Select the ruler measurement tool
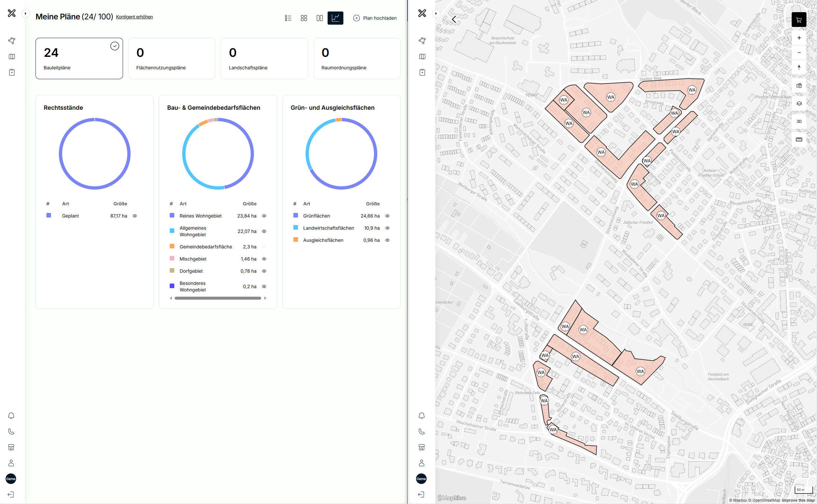Viewport: 817px width, 504px height. click(x=799, y=139)
